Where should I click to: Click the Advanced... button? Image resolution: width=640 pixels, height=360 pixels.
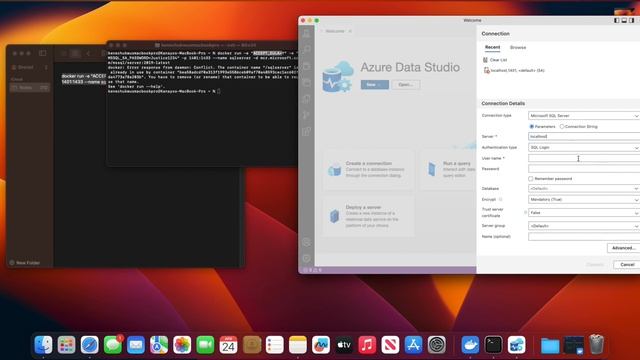[623, 248]
